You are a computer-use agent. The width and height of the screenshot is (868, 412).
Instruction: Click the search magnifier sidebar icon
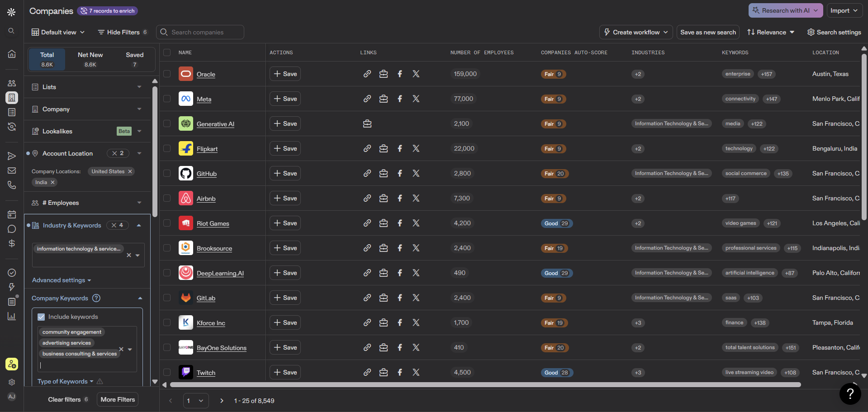point(12,31)
